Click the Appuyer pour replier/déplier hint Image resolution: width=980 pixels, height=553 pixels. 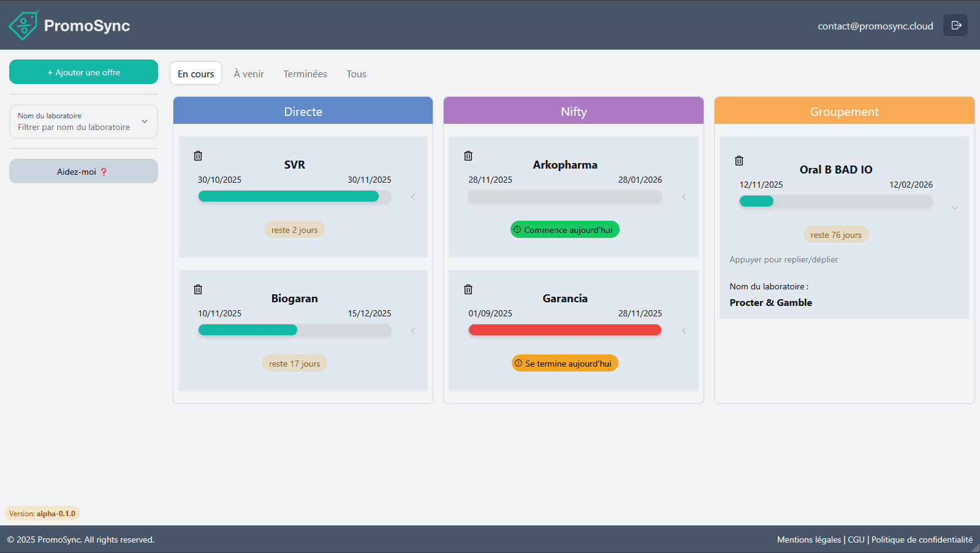[x=783, y=259]
